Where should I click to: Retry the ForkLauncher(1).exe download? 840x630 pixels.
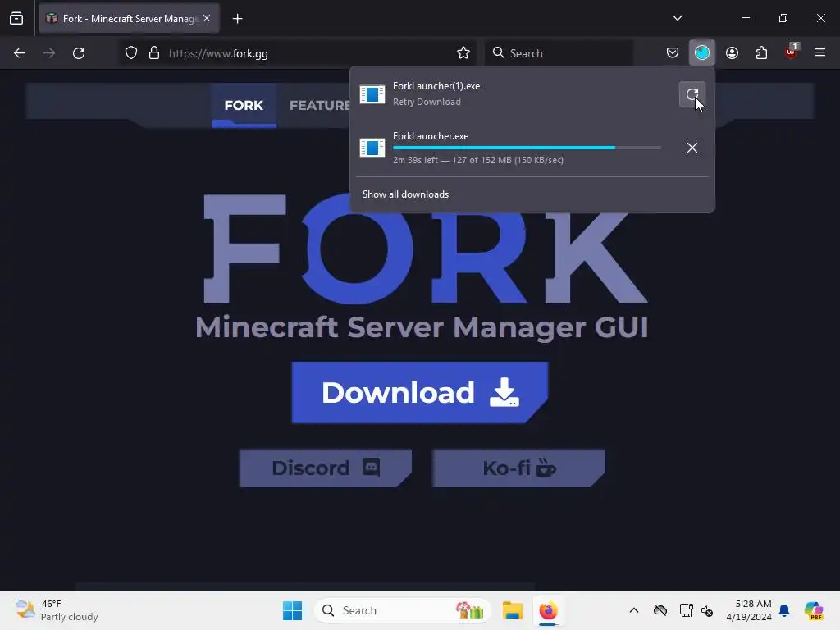(x=692, y=95)
